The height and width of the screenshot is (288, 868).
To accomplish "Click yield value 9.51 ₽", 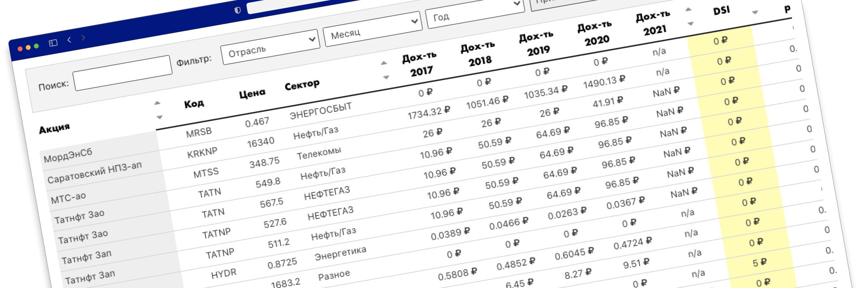I will tap(636, 264).
